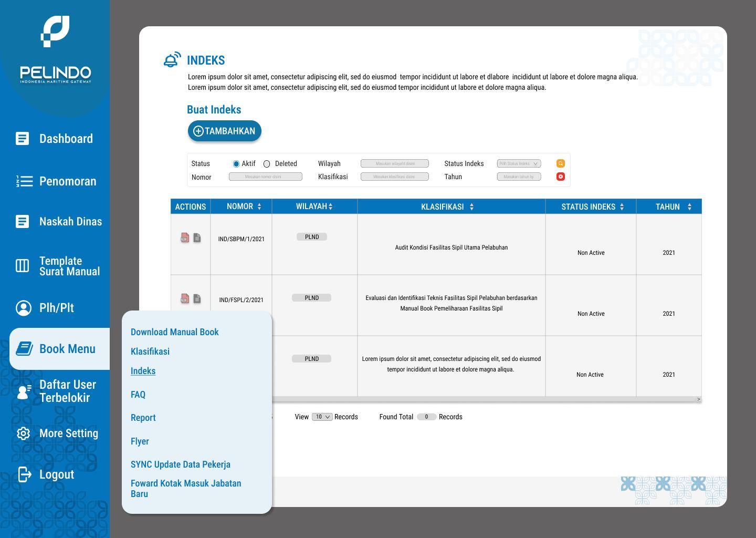This screenshot has height=538, width=756.
Task: Click the Found Total count field
Action: [427, 417]
